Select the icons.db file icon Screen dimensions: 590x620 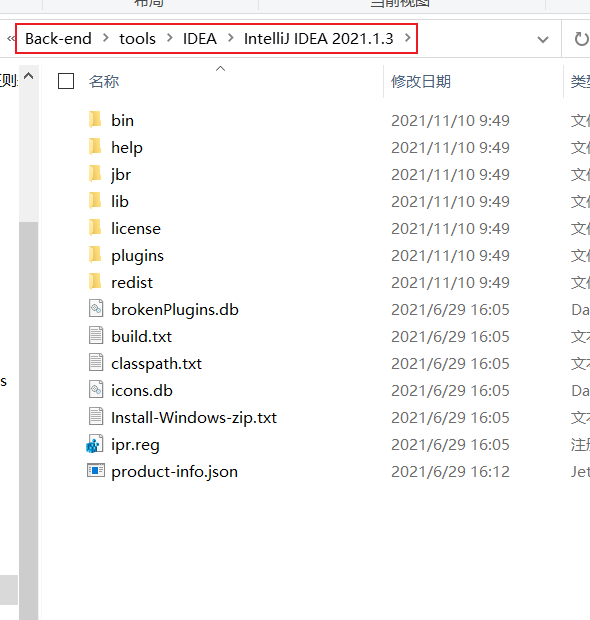click(x=96, y=390)
